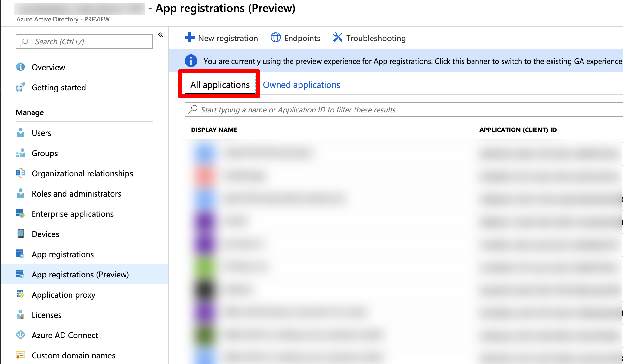This screenshot has width=623, height=364.
Task: Click the Enterprise applications grid icon
Action: tap(21, 214)
